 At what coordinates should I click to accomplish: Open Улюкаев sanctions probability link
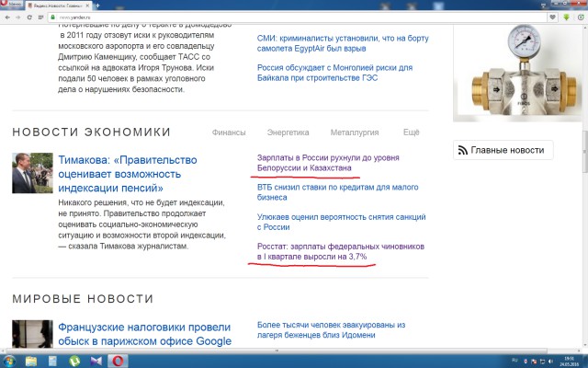[341, 222]
